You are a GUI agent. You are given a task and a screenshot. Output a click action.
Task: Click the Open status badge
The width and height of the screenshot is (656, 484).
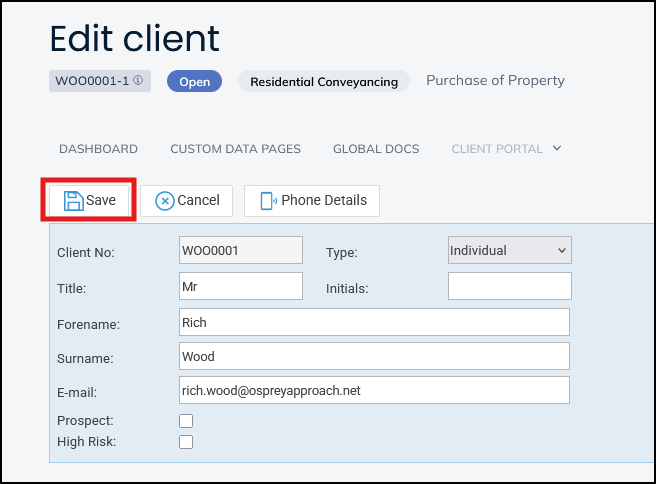(x=194, y=82)
